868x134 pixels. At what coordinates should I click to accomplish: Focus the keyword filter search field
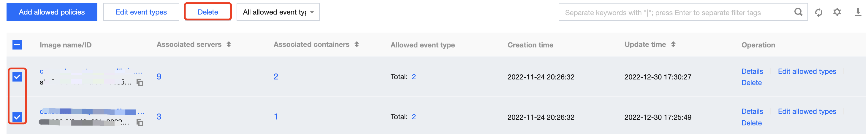674,12
